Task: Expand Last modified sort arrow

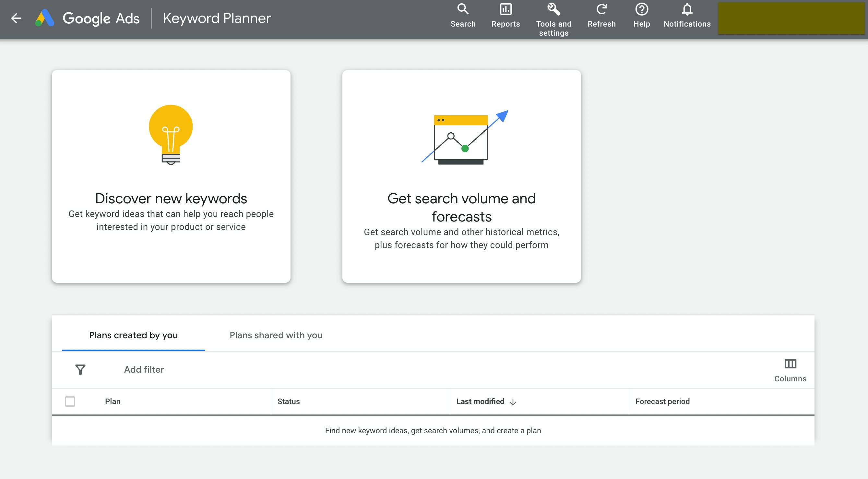Action: pyautogui.click(x=512, y=401)
